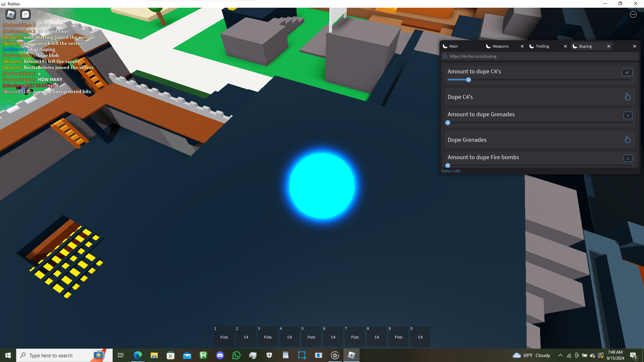This screenshot has height=362, width=644.
Task: Click the Dupe C4's button
Action: click(x=540, y=97)
